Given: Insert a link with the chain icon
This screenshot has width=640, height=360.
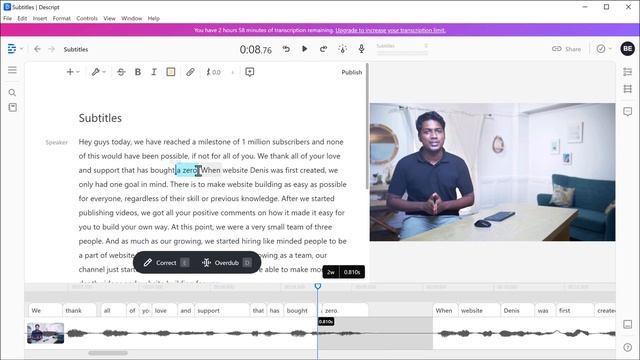Looking at the screenshot, I should pos(190,72).
